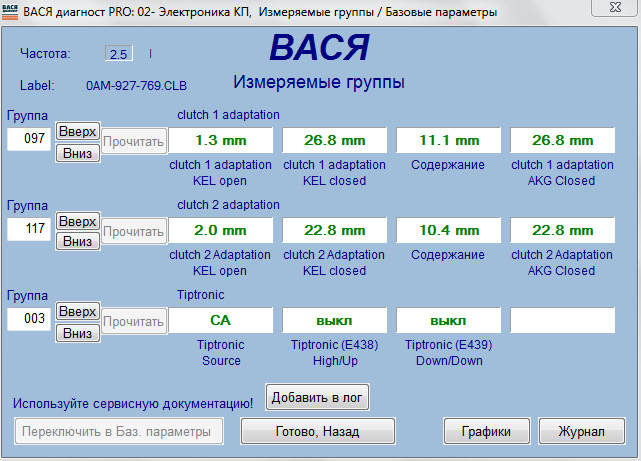
Task: Open the Журнал button
Action: click(x=582, y=431)
